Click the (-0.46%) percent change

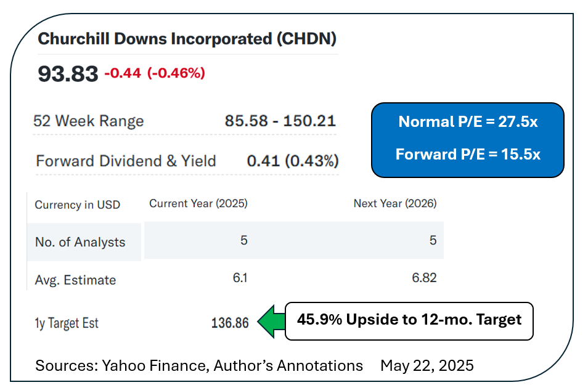pos(176,73)
